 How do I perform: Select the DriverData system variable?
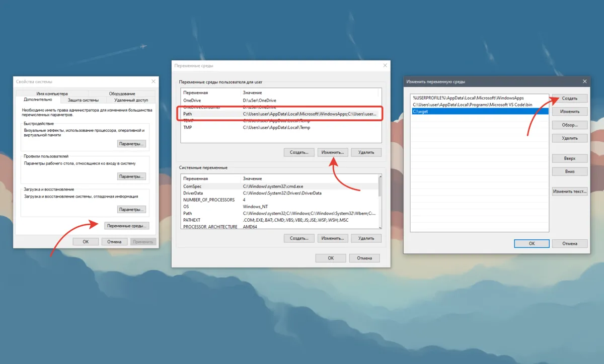[279, 193]
